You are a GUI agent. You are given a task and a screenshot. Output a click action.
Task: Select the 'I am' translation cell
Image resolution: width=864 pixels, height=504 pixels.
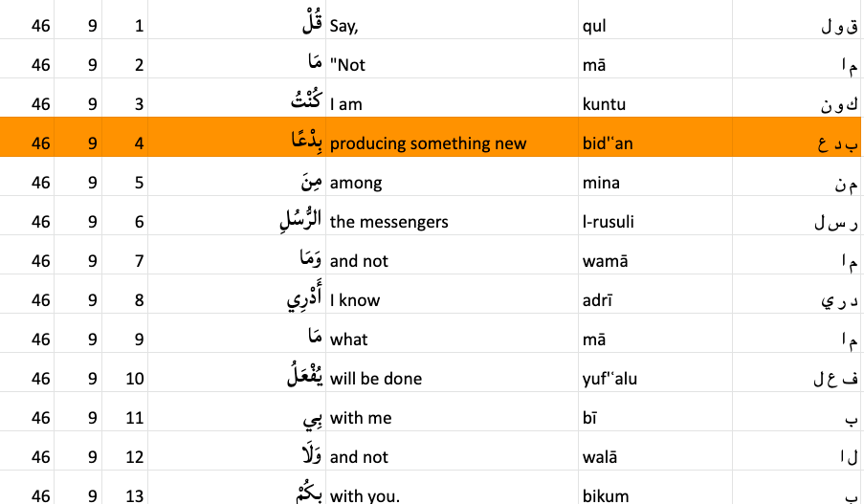coord(346,104)
